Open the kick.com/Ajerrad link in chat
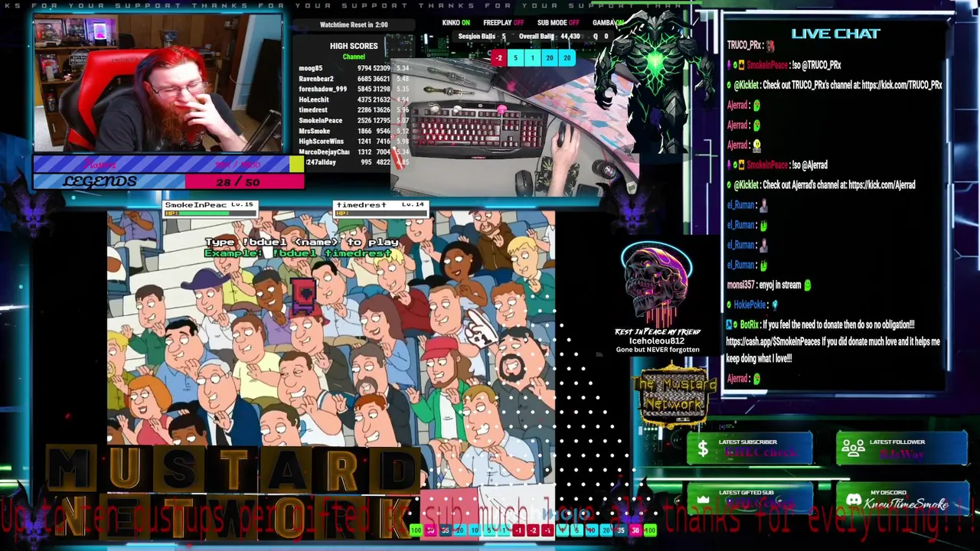The image size is (980, 551). pyautogui.click(x=881, y=184)
